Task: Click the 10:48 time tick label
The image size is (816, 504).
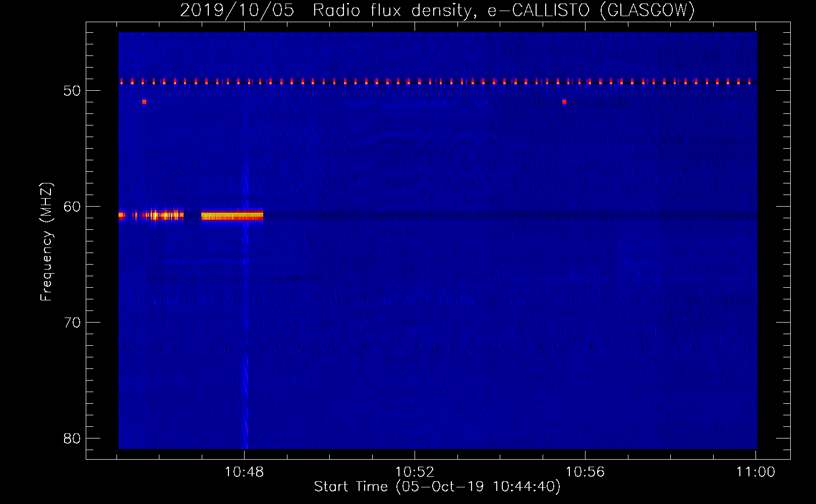Action: click(244, 472)
